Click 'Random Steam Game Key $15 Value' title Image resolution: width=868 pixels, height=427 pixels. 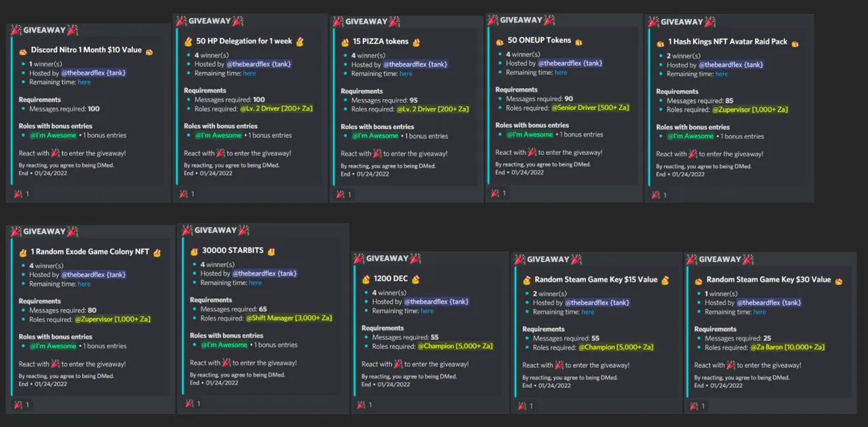click(597, 280)
